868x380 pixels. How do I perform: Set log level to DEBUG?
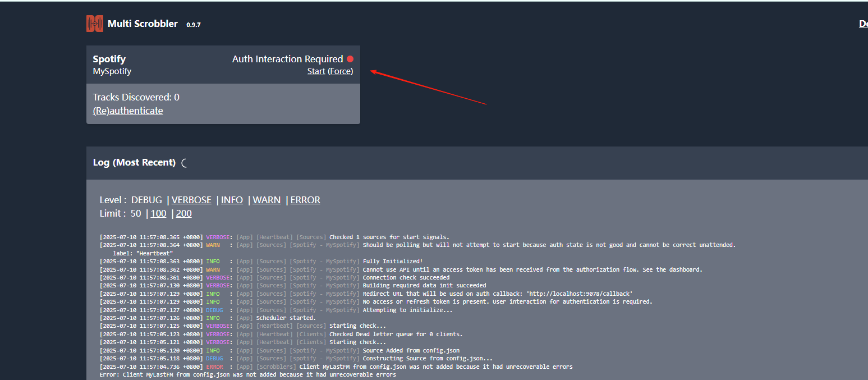coord(146,200)
